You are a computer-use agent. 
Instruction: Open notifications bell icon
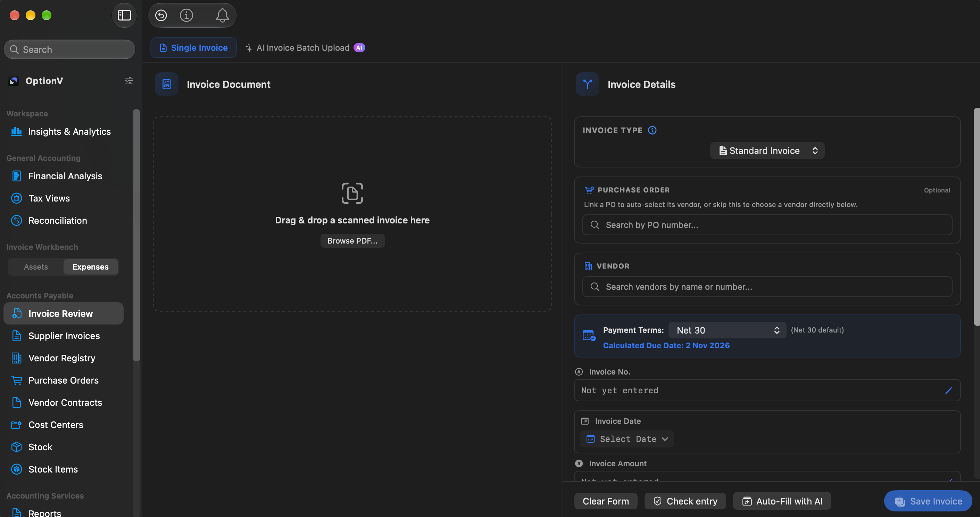pyautogui.click(x=222, y=15)
